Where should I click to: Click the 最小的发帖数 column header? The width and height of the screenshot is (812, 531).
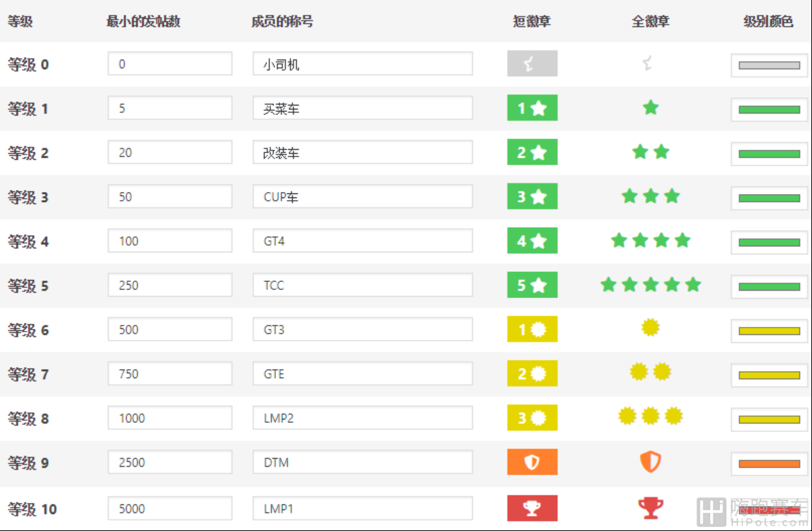(143, 21)
